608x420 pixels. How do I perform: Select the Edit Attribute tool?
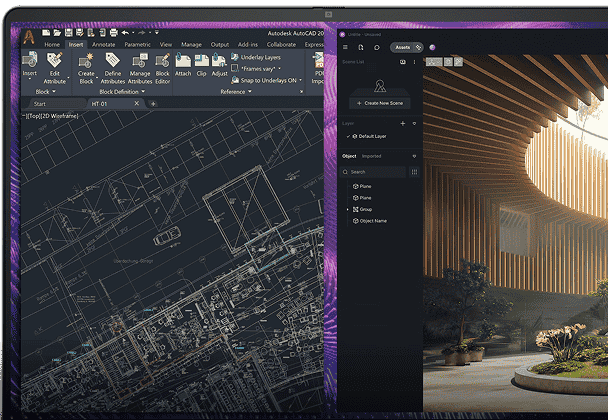[54, 68]
